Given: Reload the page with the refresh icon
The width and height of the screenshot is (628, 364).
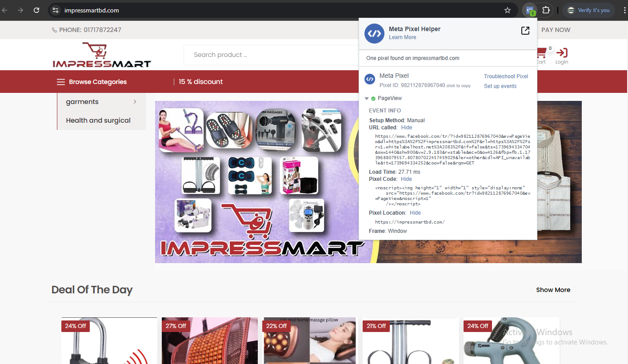Looking at the screenshot, I should click(x=37, y=10).
